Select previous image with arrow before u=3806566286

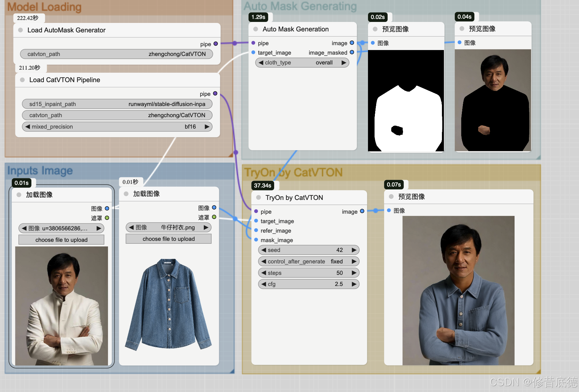pyautogui.click(x=24, y=228)
